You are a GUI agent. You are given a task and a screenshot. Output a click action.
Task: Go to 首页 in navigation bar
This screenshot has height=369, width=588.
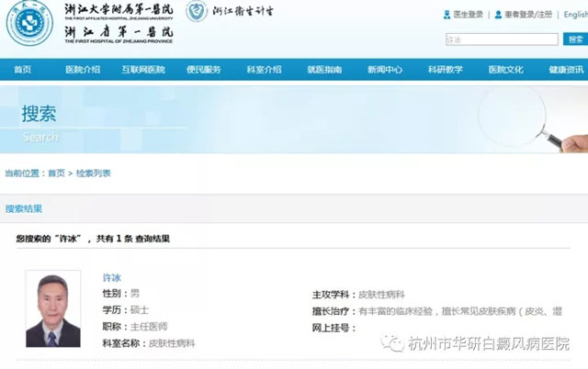pyautogui.click(x=22, y=70)
